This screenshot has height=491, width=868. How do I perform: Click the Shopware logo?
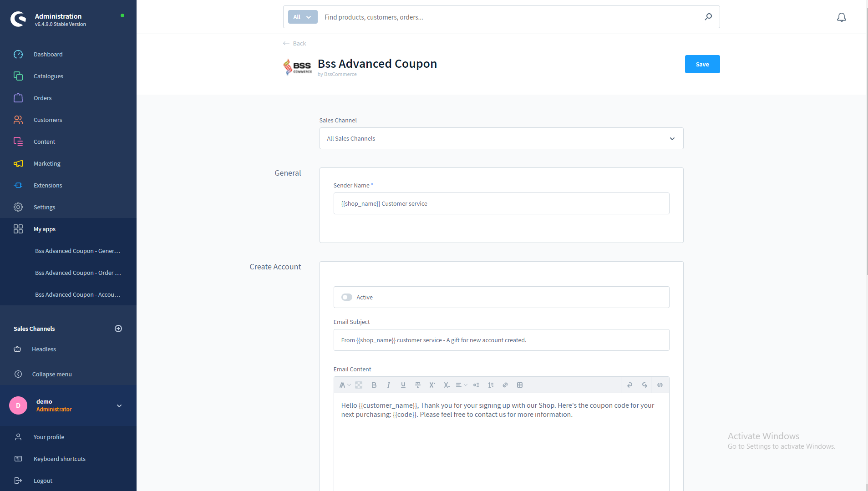pos(18,19)
